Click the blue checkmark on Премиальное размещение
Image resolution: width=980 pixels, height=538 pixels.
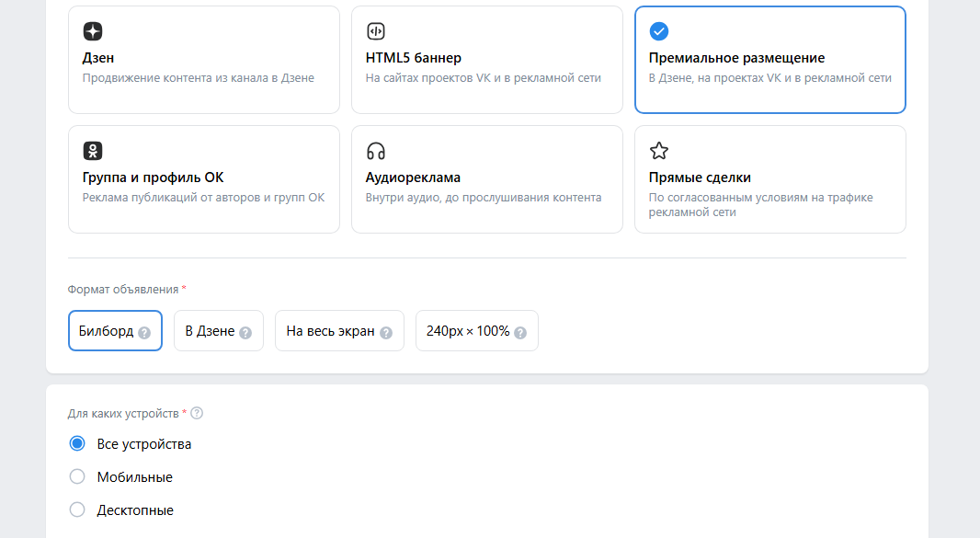tap(659, 31)
